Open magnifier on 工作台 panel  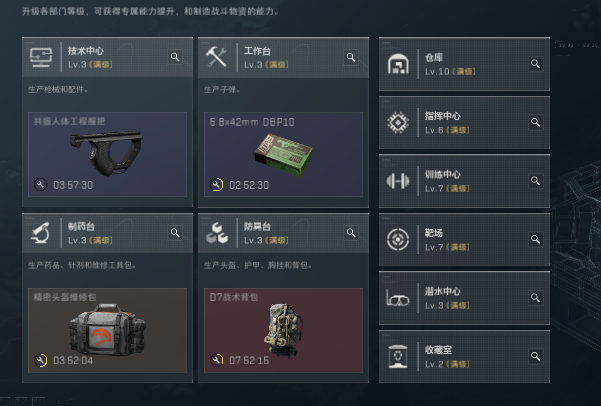351,57
